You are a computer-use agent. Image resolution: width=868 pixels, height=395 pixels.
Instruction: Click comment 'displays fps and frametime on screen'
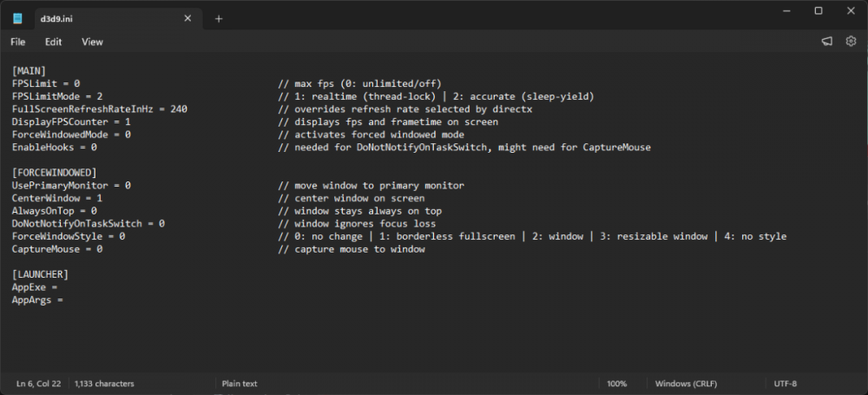(x=388, y=122)
